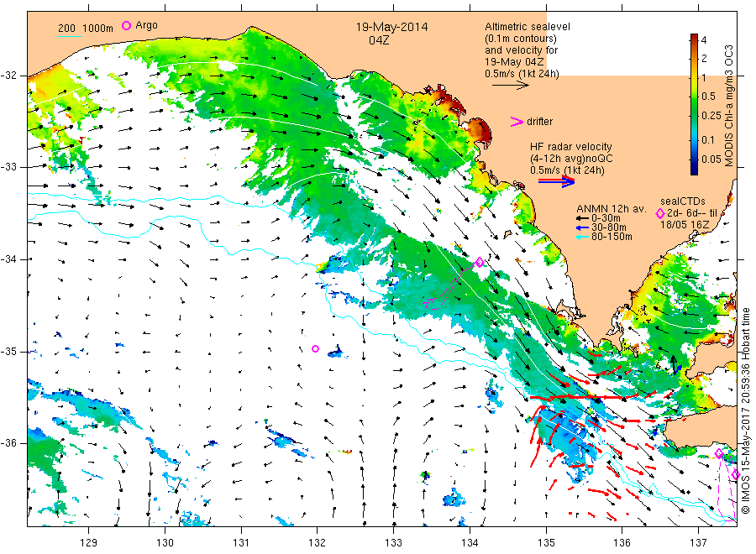Click the '18/05 16Z' seal CTD time text
This screenshot has height=554, width=756.
[x=684, y=225]
